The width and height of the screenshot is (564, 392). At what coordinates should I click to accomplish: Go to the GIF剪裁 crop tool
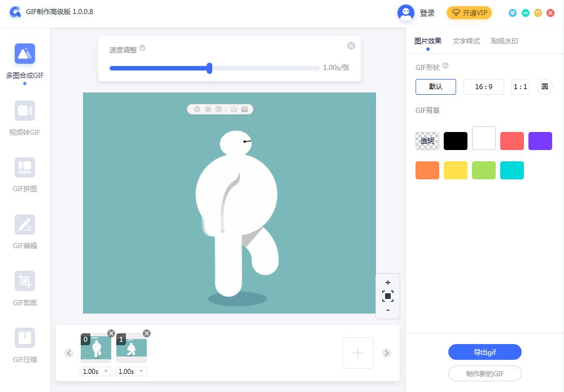coord(25,281)
